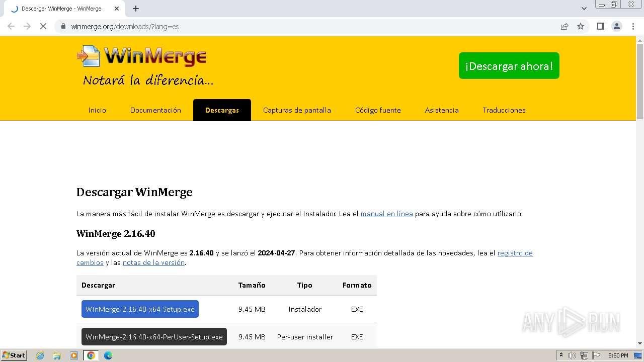
Task: Open the Traducciones tab
Action: tap(504, 110)
